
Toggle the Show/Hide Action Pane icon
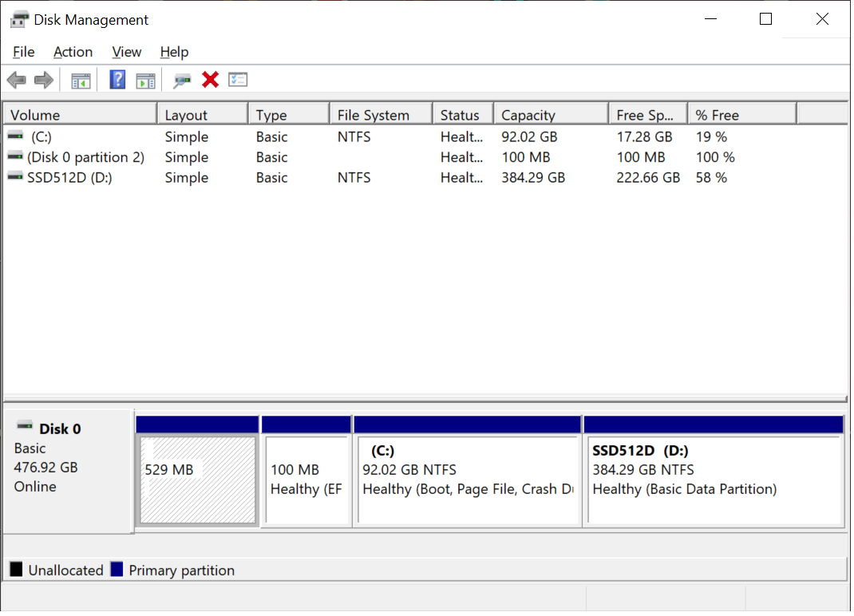[x=145, y=80]
